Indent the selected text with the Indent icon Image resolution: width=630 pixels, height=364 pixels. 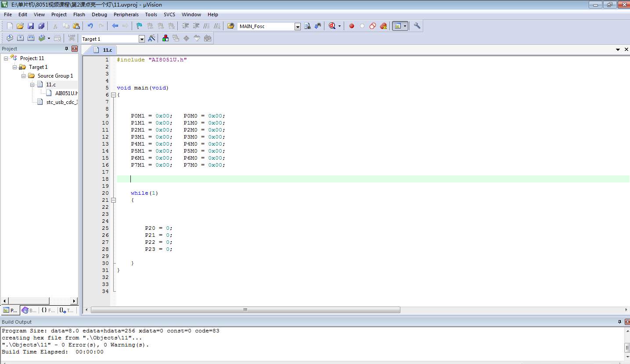tap(186, 26)
